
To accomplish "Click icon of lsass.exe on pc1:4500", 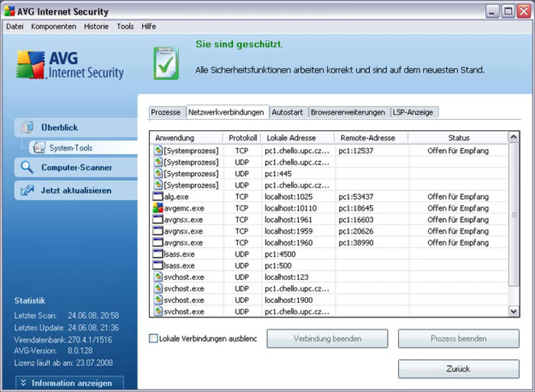I will [158, 254].
